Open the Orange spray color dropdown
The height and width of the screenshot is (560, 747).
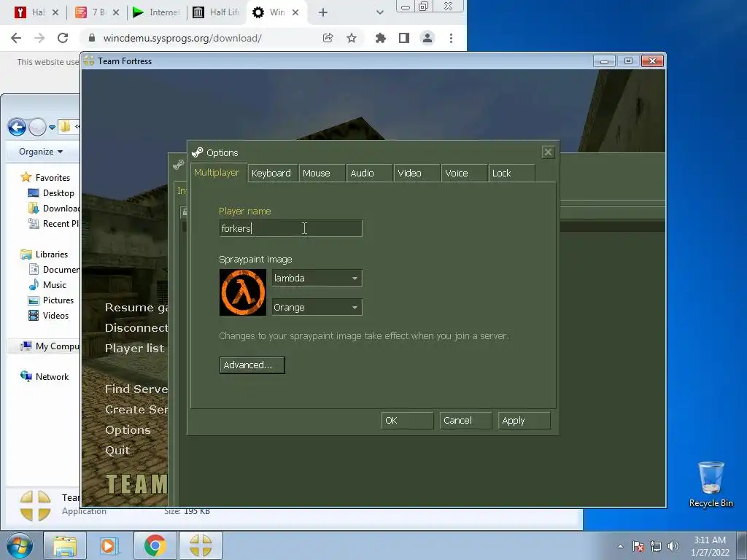(x=317, y=308)
